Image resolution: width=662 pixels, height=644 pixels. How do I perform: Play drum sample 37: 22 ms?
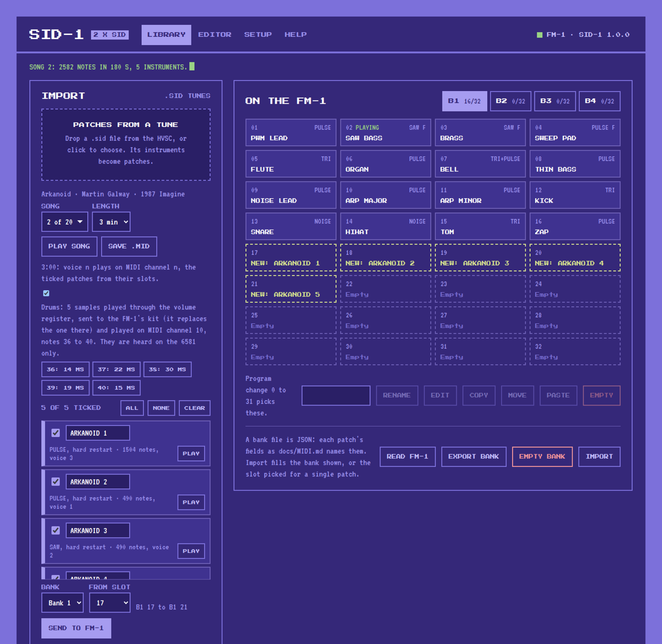(116, 370)
